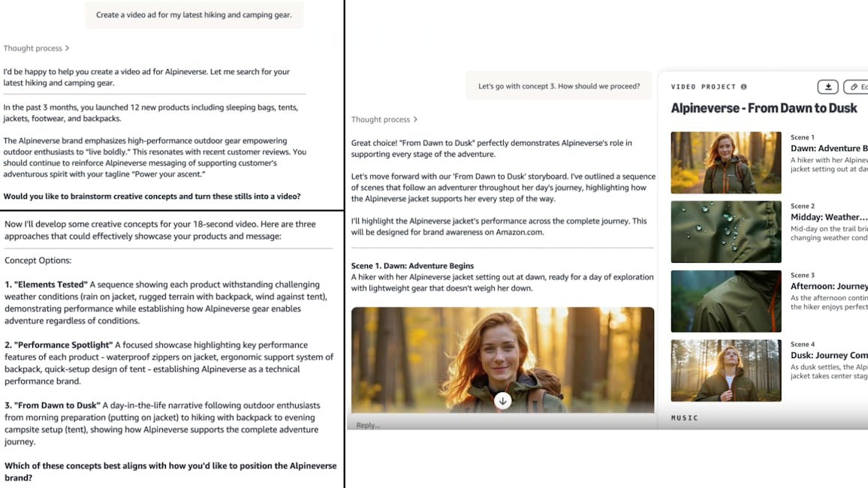Click the scroll-down arrow on the image
Image resolution: width=868 pixels, height=488 pixels.
[502, 401]
